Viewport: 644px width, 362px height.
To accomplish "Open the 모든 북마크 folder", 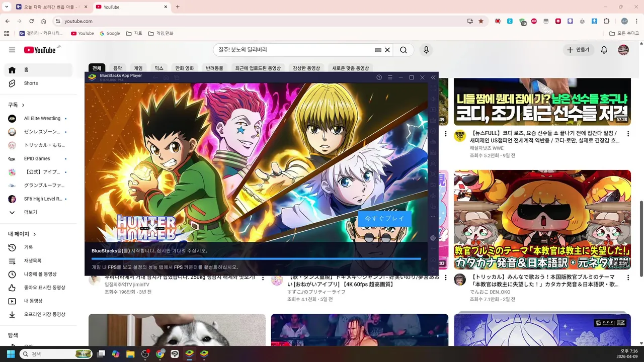I will [624, 33].
